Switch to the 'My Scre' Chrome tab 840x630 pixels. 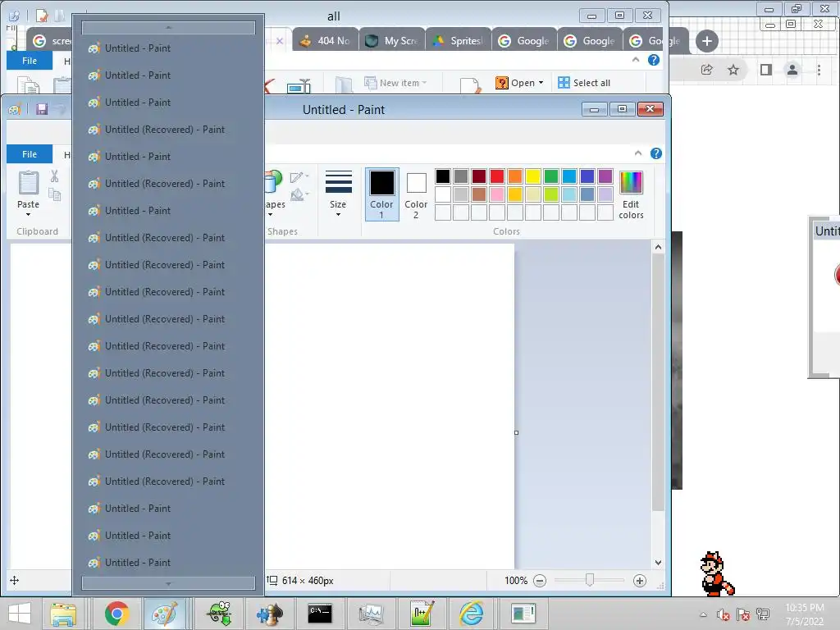[391, 41]
